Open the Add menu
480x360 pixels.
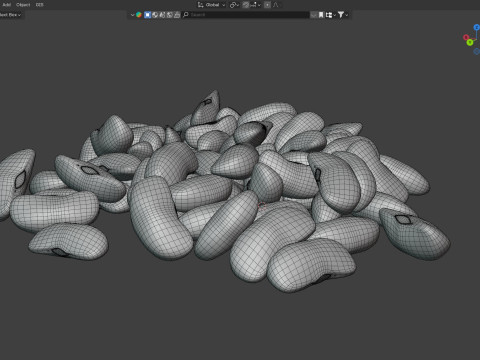tap(7, 5)
